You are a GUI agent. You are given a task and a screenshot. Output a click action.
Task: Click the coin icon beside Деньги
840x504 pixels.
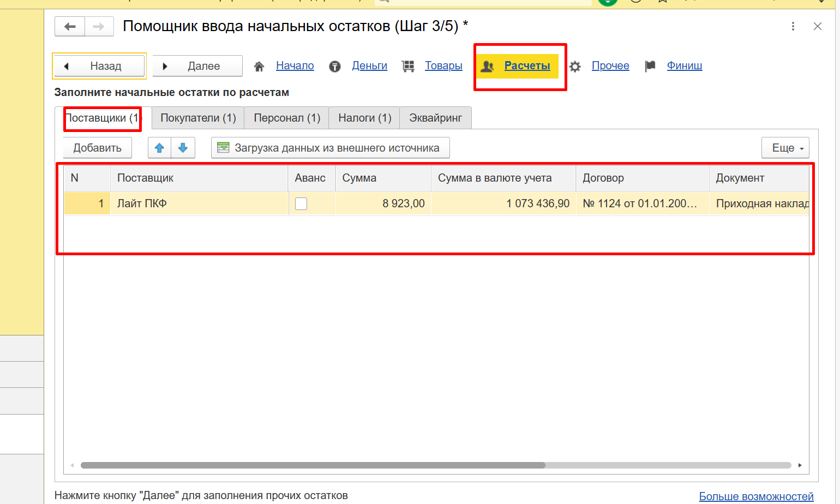[x=335, y=67]
